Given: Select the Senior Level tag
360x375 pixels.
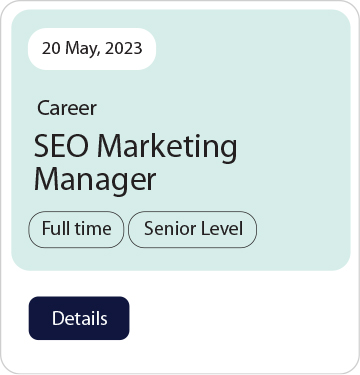Looking at the screenshot, I should click(193, 229).
